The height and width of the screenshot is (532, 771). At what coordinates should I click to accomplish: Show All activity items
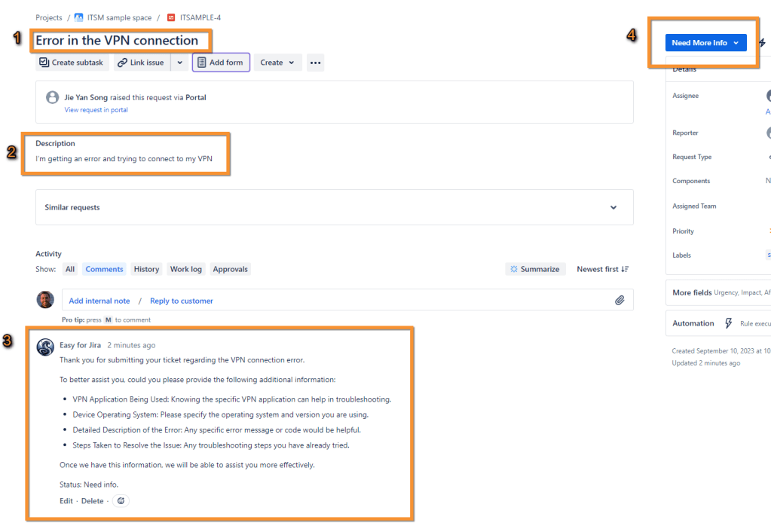pos(70,269)
